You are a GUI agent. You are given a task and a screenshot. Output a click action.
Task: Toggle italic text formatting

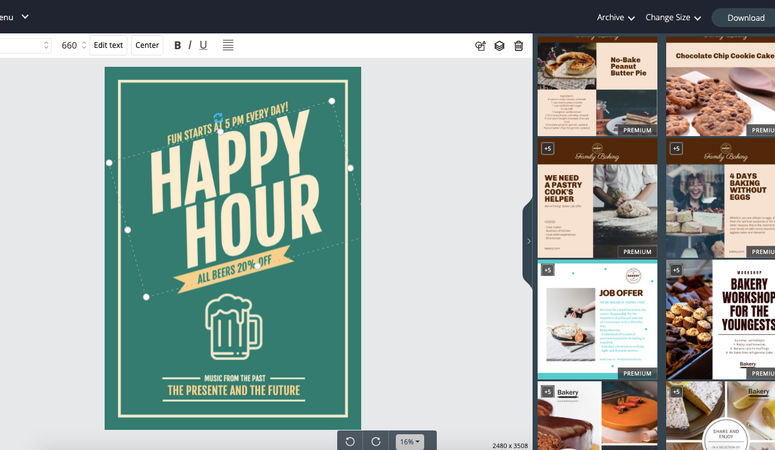[191, 45]
